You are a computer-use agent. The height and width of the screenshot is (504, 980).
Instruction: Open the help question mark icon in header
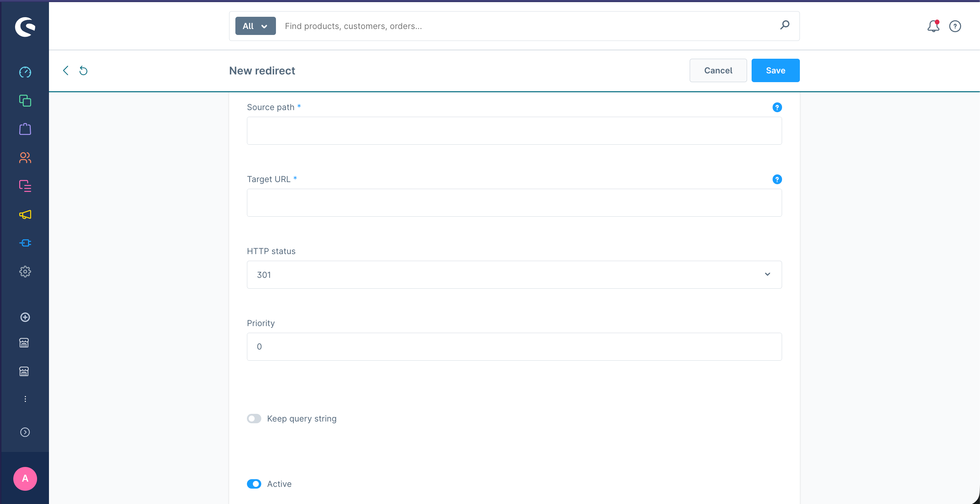[x=955, y=26]
